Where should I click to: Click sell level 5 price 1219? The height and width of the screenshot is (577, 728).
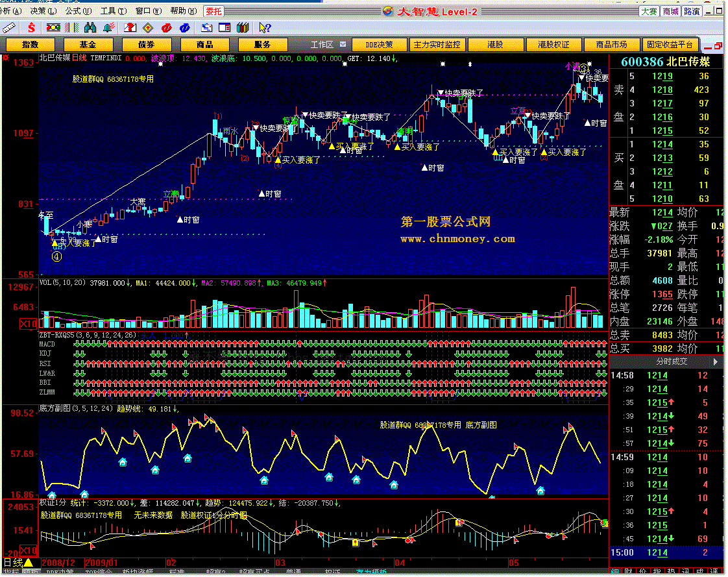pos(662,76)
